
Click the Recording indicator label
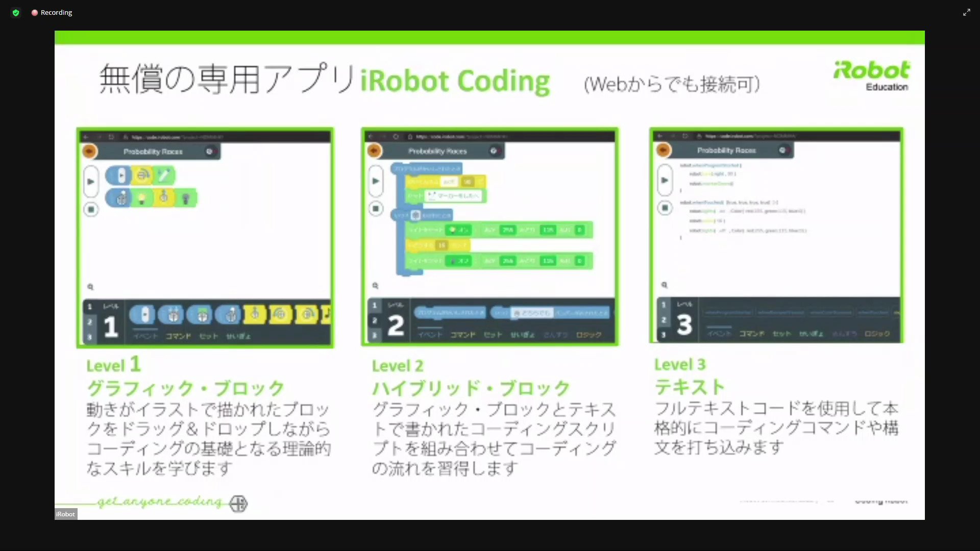pyautogui.click(x=56, y=13)
